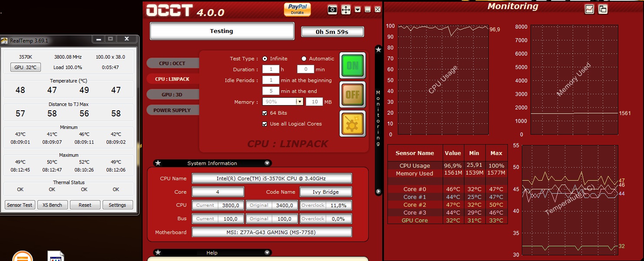The width and height of the screenshot is (644, 261).
Task: Click the GPU 32°C button in RealTemp
Action: click(26, 67)
